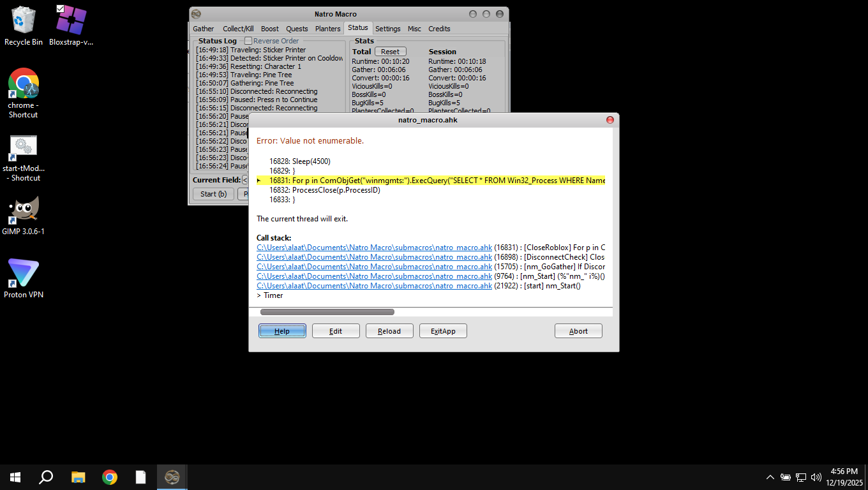The height and width of the screenshot is (490, 868).
Task: Click log entry "Detected: Sticker Printer on Cooldown"
Action: pyautogui.click(x=269, y=58)
